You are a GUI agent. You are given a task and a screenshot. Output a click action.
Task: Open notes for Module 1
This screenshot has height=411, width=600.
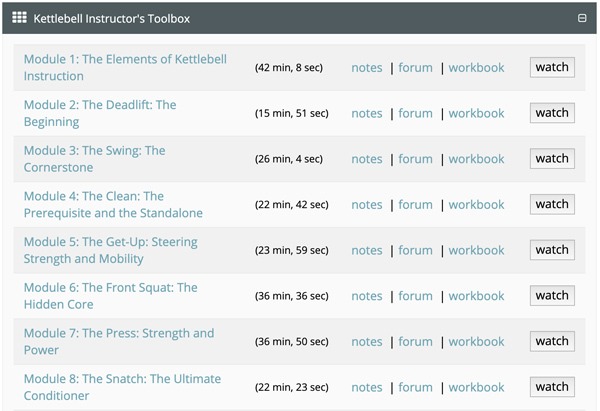point(367,68)
